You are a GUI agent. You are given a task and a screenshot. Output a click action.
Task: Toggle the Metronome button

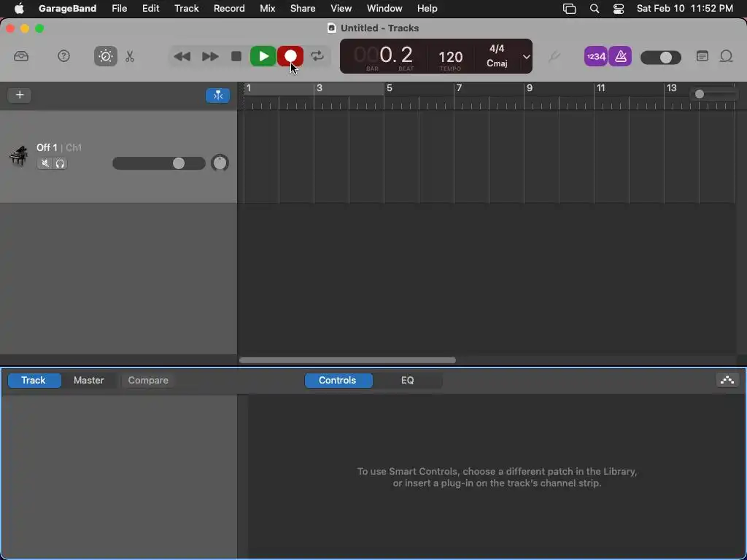pyautogui.click(x=620, y=57)
